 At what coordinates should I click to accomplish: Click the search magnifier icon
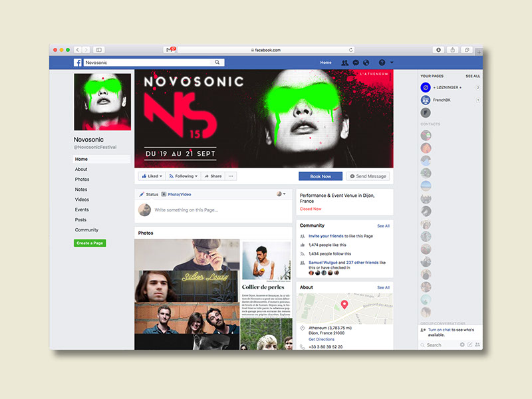point(217,63)
